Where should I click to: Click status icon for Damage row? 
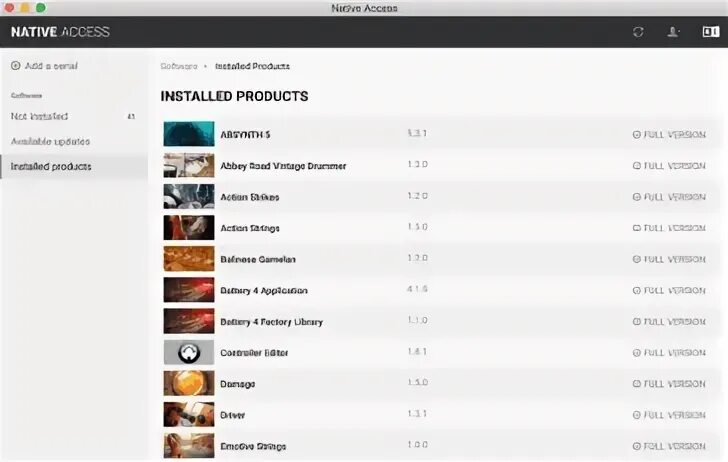[637, 384]
